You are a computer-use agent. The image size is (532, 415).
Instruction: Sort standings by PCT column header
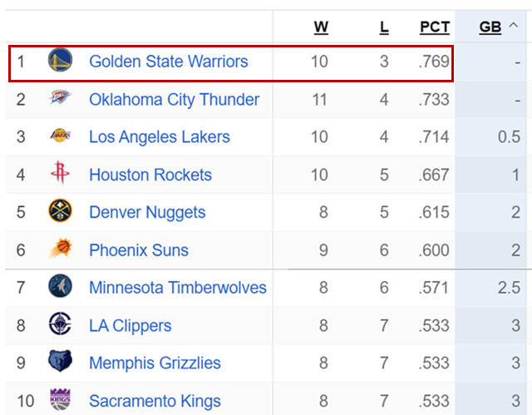435,27
